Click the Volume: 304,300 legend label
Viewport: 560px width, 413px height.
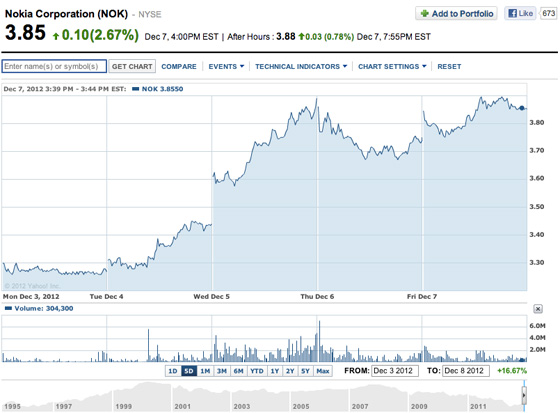tap(44, 308)
